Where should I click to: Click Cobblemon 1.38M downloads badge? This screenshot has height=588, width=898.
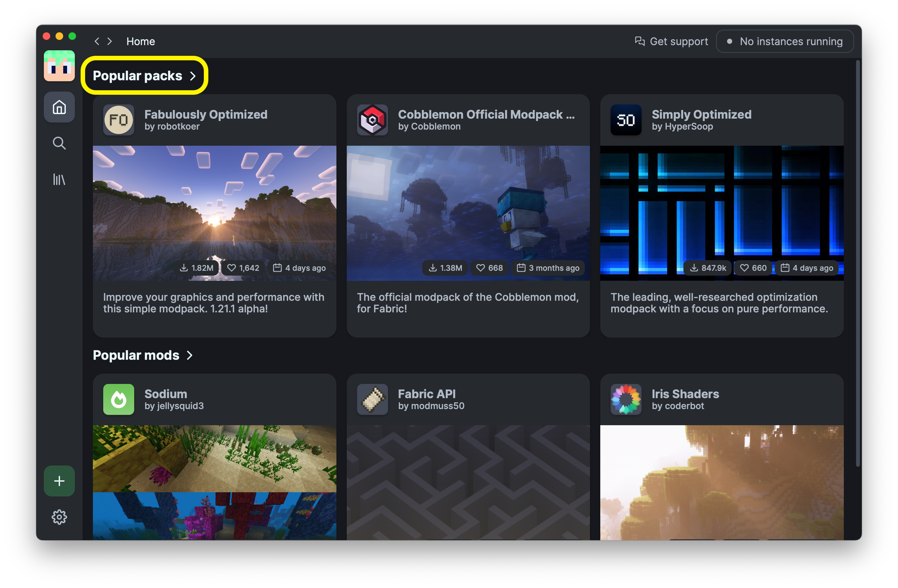pyautogui.click(x=445, y=268)
